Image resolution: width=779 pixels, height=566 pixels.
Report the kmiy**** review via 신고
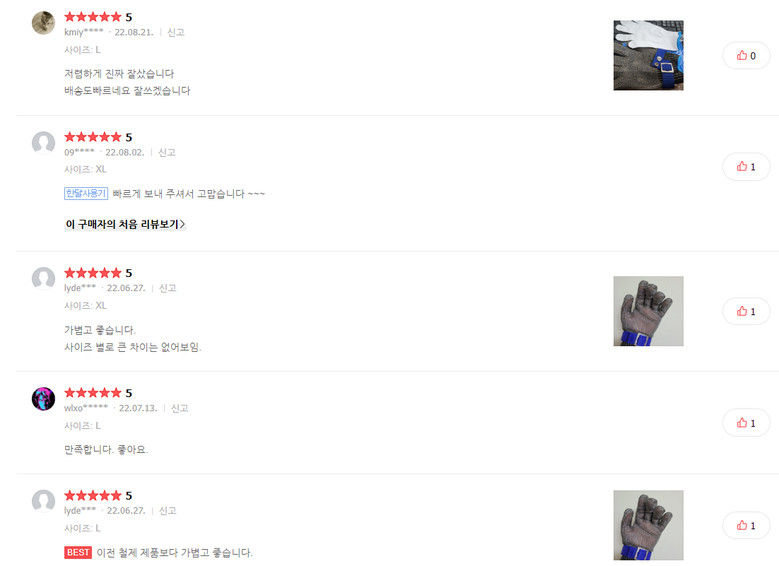[176, 32]
